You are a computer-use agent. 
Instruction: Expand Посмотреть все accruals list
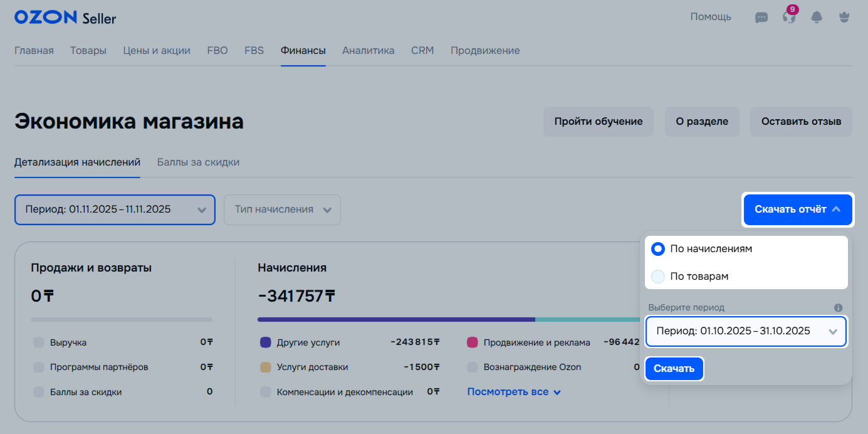point(513,392)
